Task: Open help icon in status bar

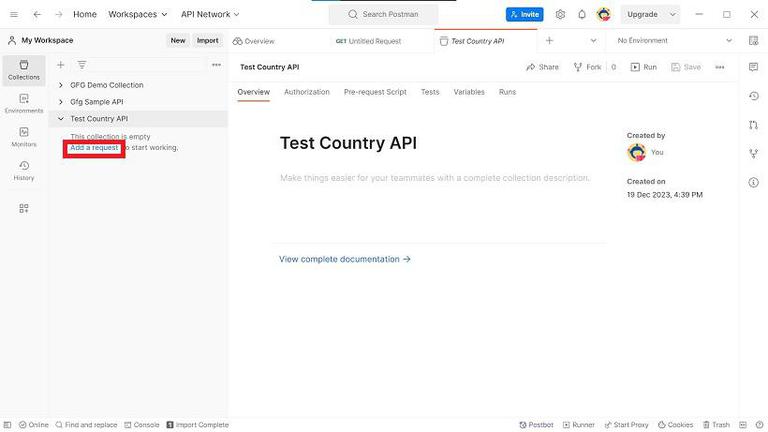Action: point(759,425)
